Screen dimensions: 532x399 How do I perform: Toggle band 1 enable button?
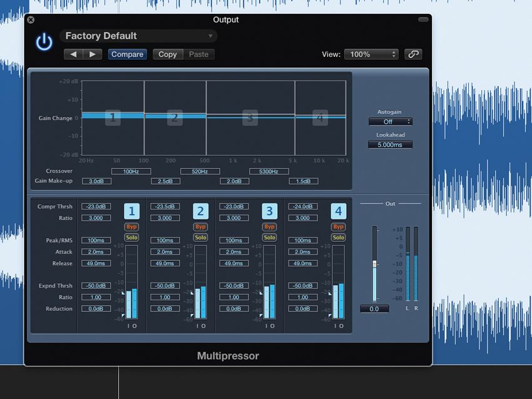131,211
